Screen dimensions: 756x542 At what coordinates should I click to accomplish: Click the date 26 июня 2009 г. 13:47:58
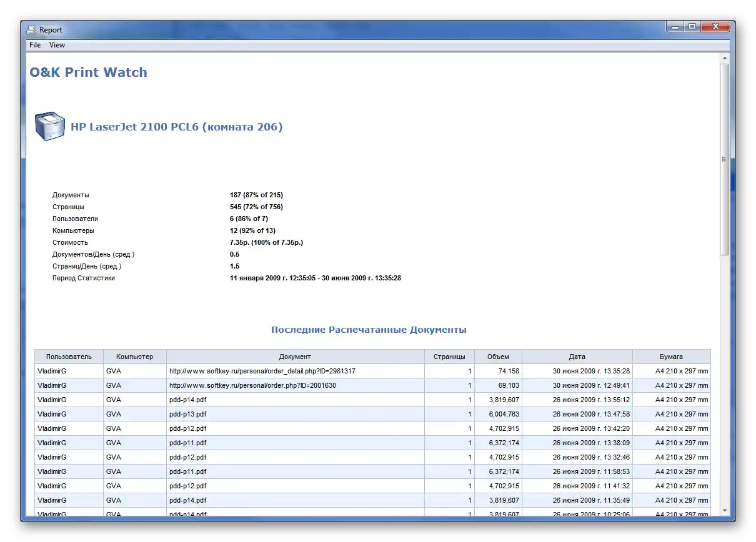pos(591,414)
